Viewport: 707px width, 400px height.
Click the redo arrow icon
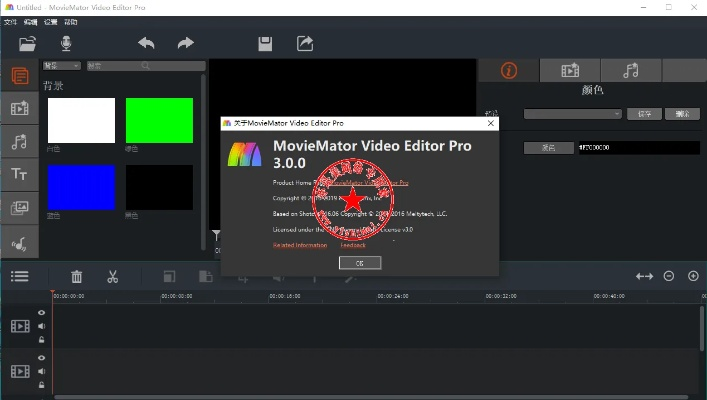tap(185, 44)
